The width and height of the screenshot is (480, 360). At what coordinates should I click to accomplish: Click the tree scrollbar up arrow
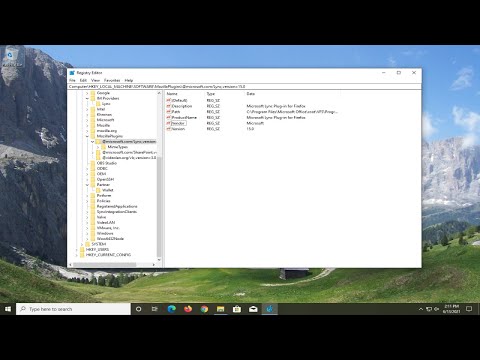159,93
